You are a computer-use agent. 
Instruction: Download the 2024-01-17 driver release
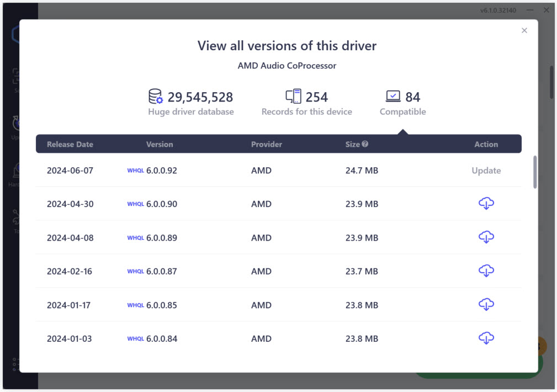tap(486, 305)
